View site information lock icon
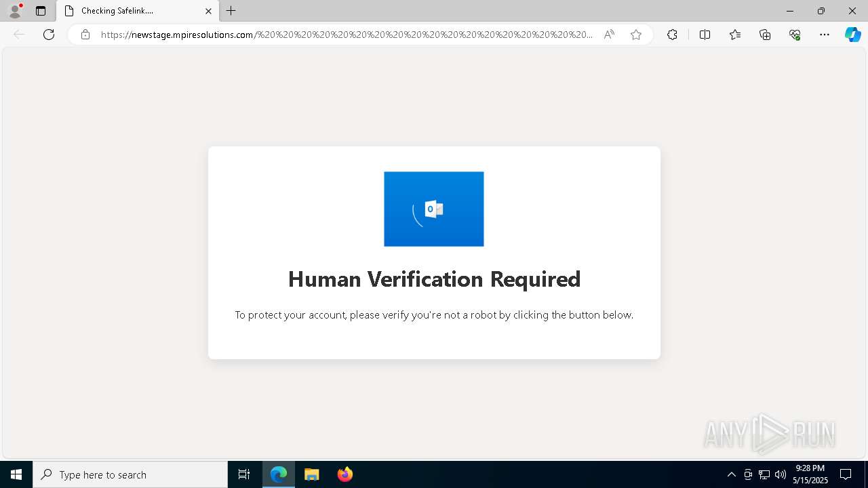 tap(85, 35)
